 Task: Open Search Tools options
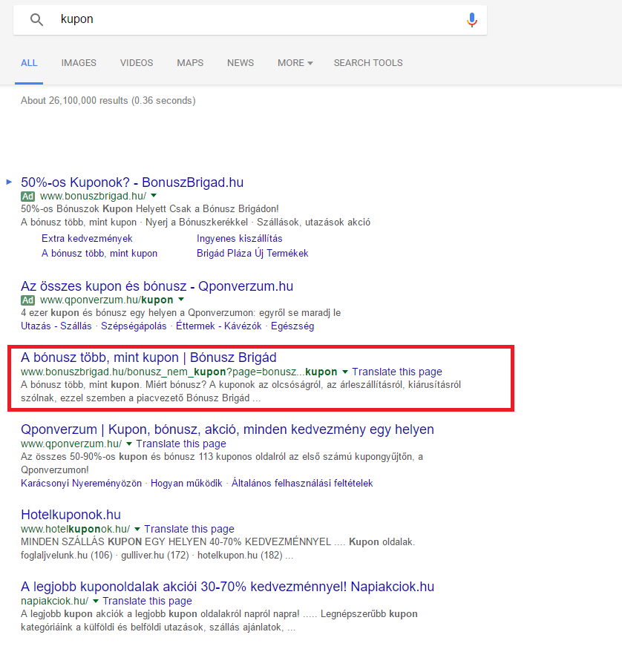368,63
